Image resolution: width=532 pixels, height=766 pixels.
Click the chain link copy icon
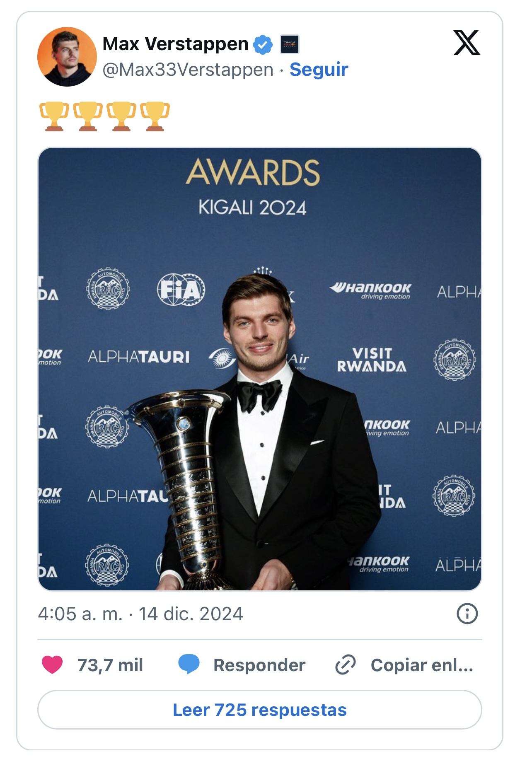[x=346, y=665]
